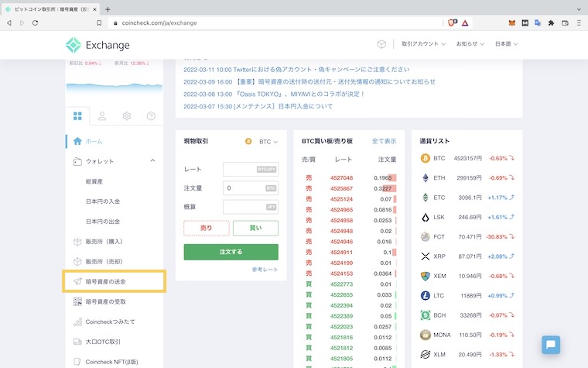Click the browser reload icon

pos(35,23)
